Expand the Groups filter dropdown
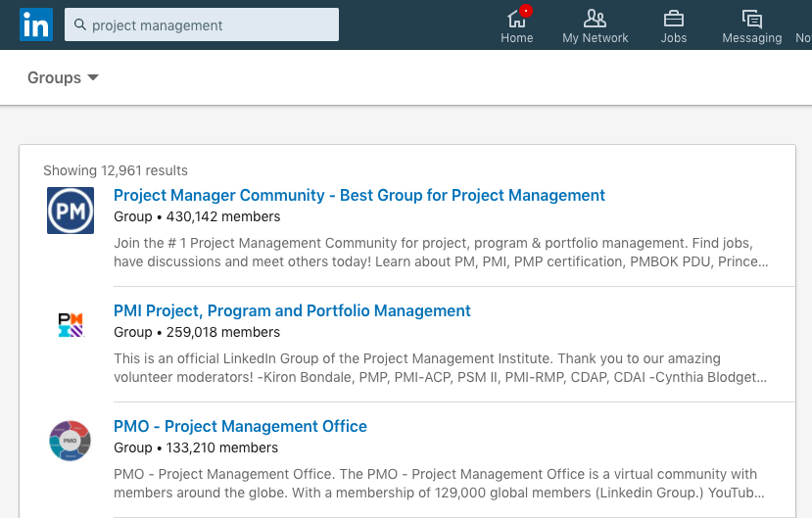Viewport: 812px width, 518px height. point(63,77)
